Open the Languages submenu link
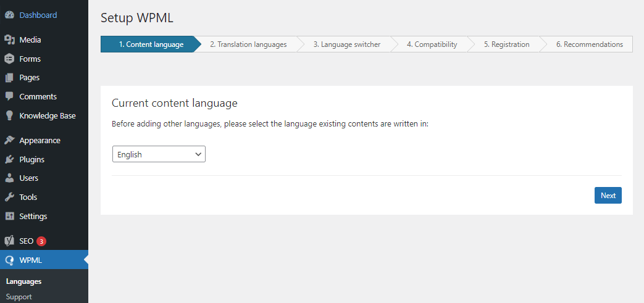This screenshot has height=303, width=644. coord(24,281)
